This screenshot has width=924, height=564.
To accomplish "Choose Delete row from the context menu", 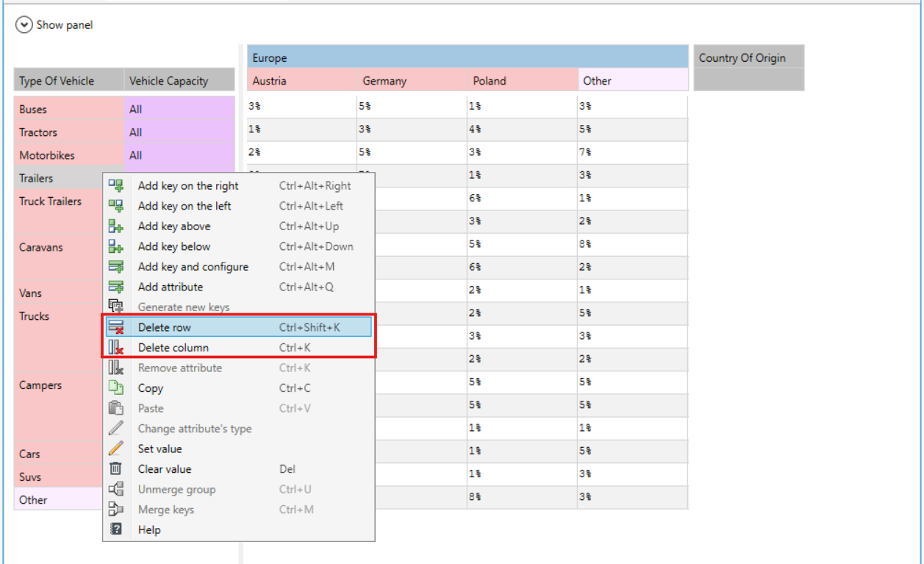I will tap(238, 327).
